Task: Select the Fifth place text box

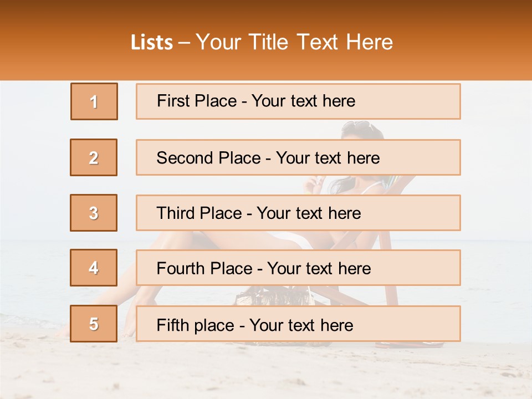Action: 298,324
